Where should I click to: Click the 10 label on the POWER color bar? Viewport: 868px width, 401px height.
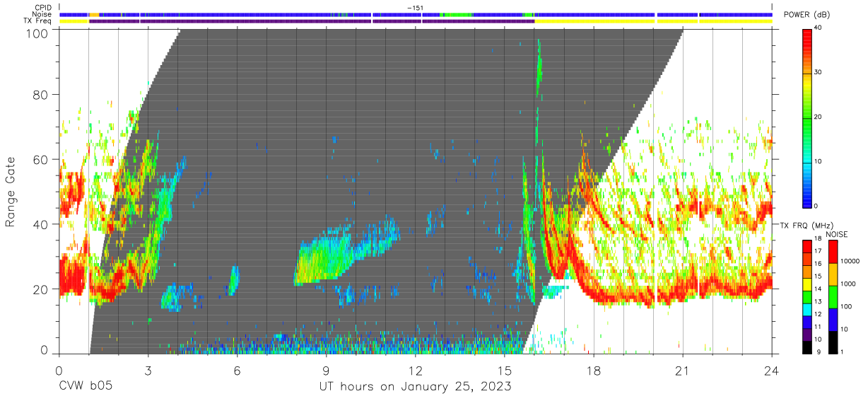click(x=817, y=161)
